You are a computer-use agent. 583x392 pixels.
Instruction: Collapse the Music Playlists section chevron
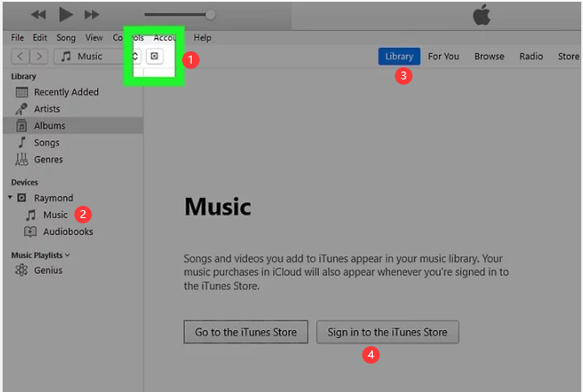(67, 255)
